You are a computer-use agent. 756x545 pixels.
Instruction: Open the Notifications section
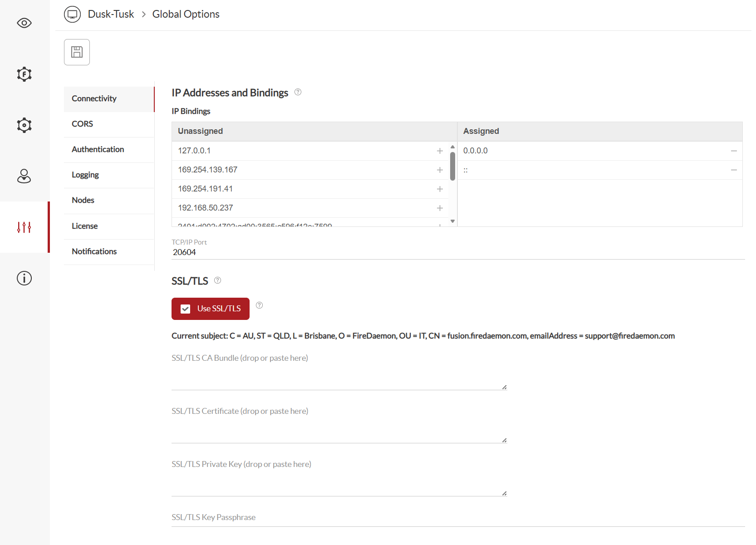point(94,251)
